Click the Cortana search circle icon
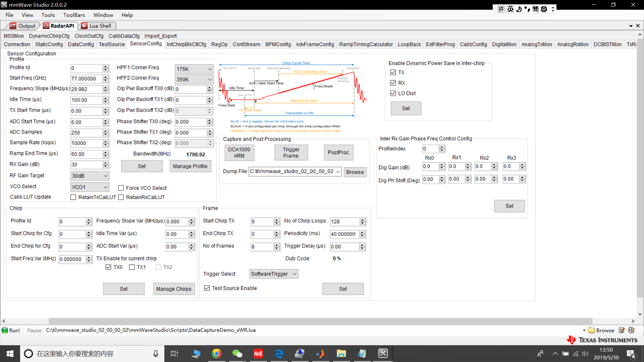The height and width of the screenshot is (362, 644). [29, 354]
